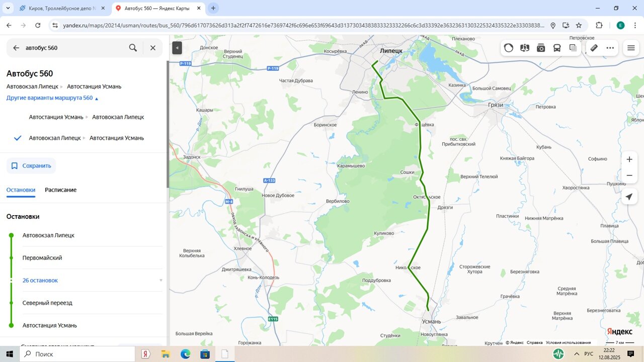Click Сохранить button
This screenshot has width=644, height=362.
(x=31, y=165)
